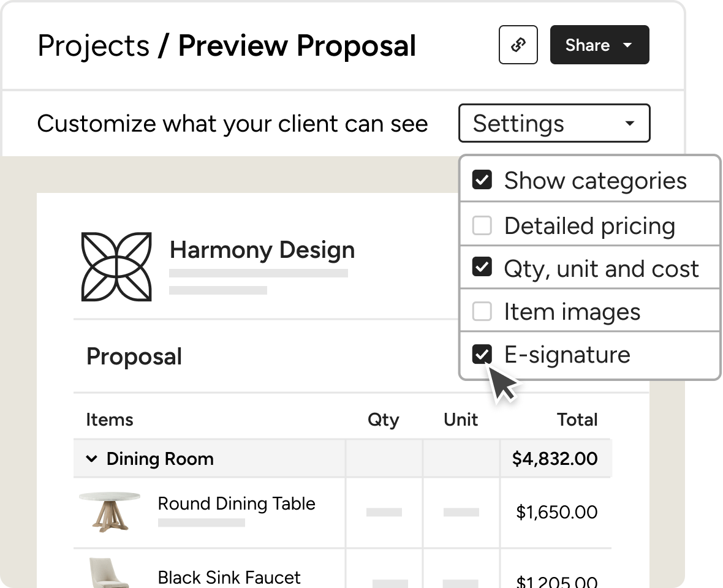Screen dimensions: 723x588
Task: Click the Harmony Design logo icon
Action: point(116,266)
